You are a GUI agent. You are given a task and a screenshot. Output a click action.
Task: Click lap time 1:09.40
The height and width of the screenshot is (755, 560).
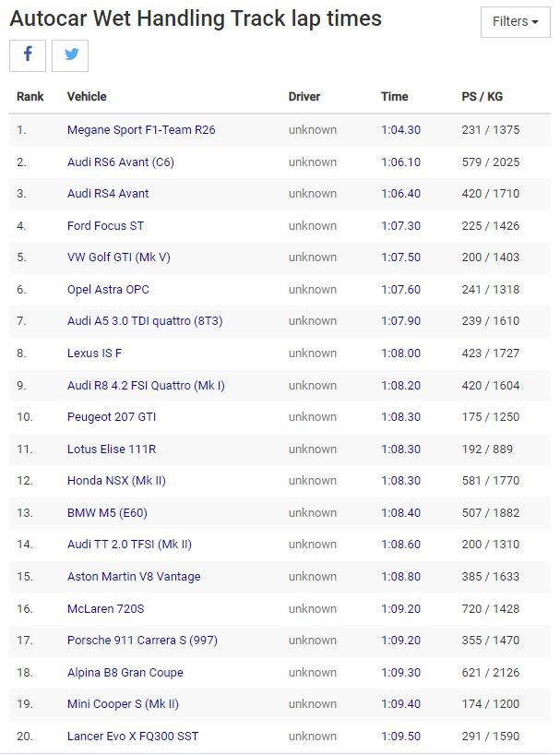click(x=400, y=704)
